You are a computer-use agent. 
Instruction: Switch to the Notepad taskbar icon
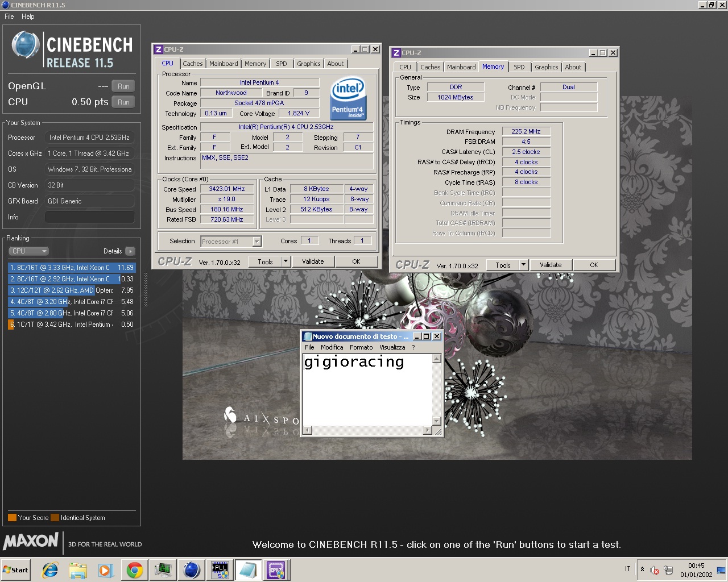point(248,570)
